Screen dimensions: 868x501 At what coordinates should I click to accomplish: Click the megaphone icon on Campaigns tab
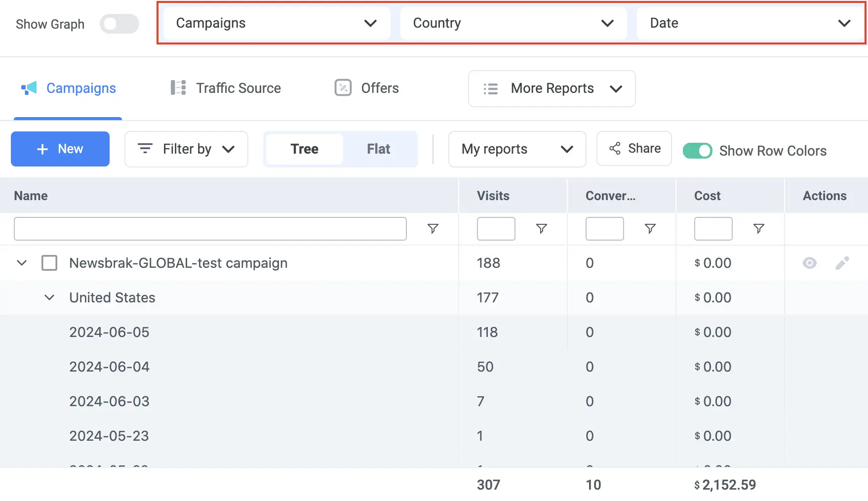(29, 88)
